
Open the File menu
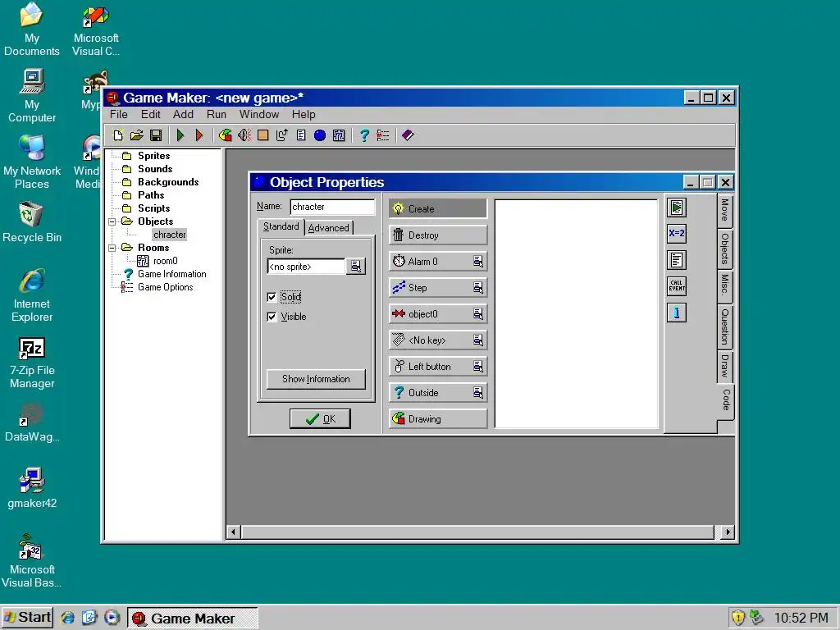coord(118,114)
